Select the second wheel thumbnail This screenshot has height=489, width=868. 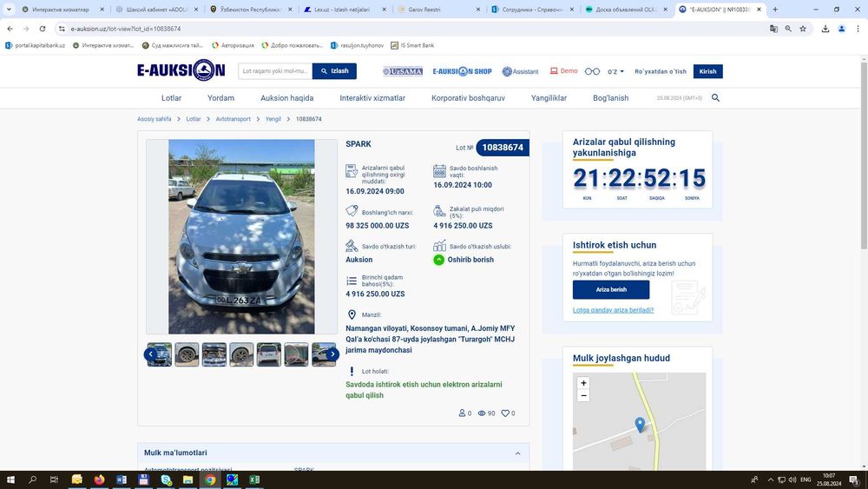point(187,354)
